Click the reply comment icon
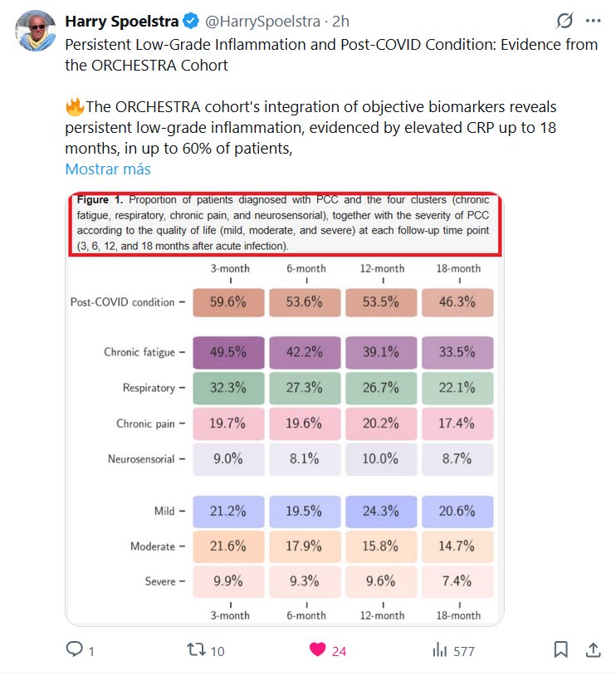 (75, 650)
